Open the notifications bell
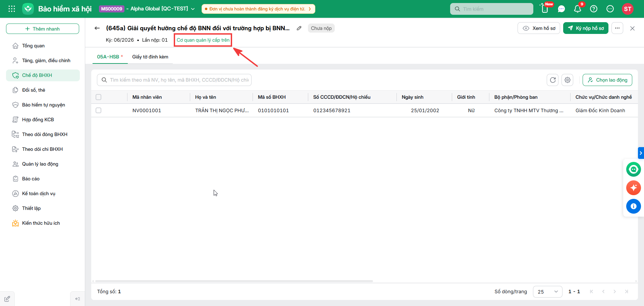 coord(578,9)
